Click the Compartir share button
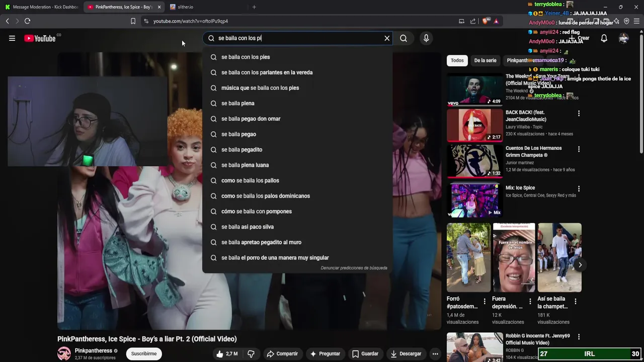The image size is (644, 362). click(282, 354)
